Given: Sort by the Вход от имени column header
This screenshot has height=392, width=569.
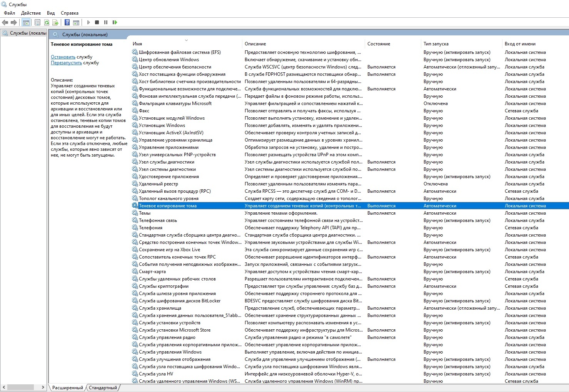Looking at the screenshot, I should coord(535,43).
